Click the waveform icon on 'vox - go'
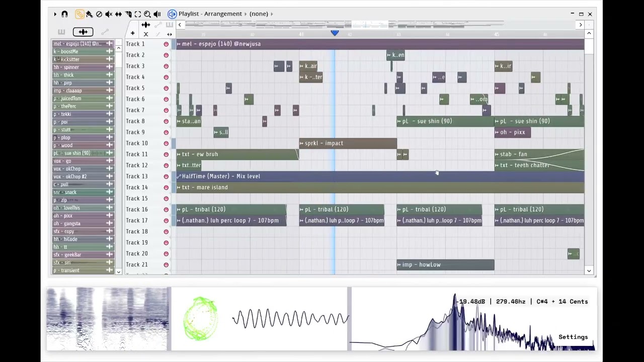 point(109,161)
